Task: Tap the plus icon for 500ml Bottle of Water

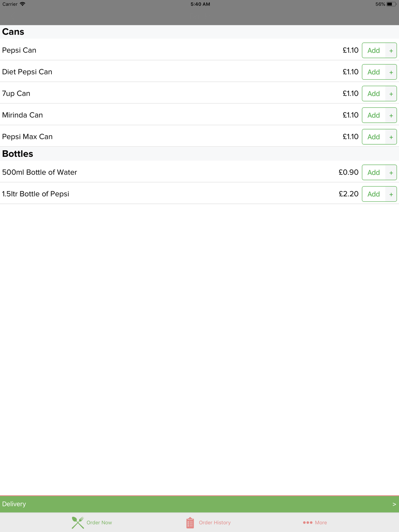Action: coord(391,173)
